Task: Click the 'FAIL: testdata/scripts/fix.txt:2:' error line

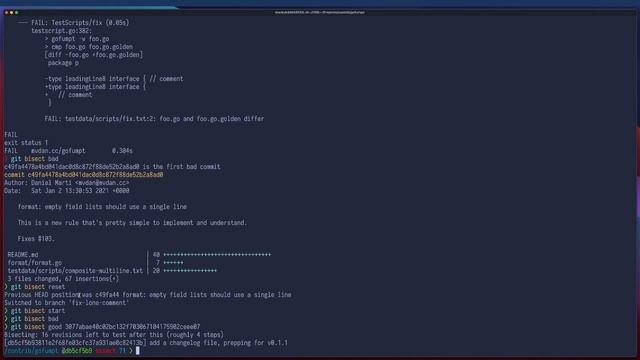Action: pyautogui.click(x=154, y=119)
